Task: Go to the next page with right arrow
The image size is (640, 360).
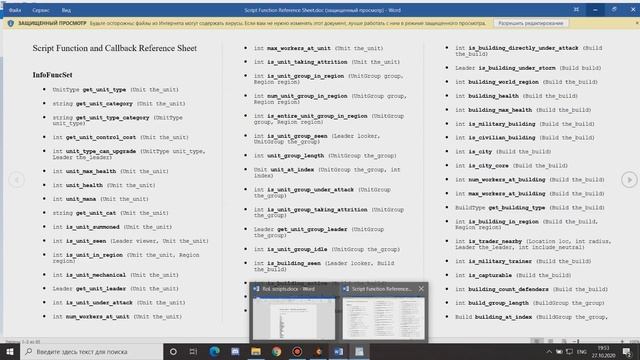Action: pos(629,180)
